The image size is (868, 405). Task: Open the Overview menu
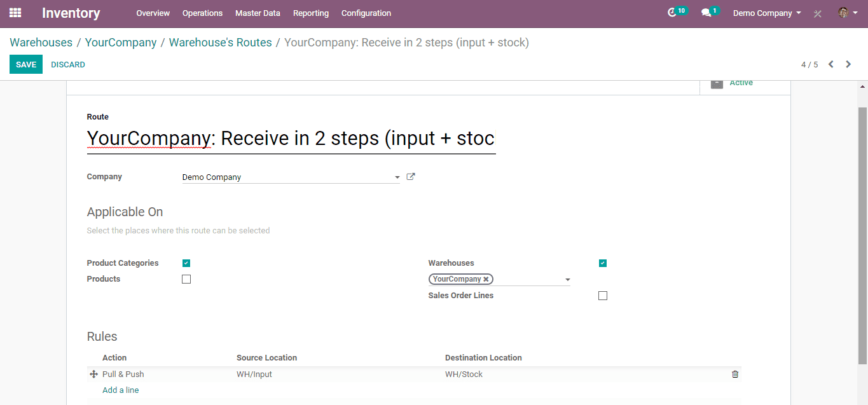pos(153,13)
